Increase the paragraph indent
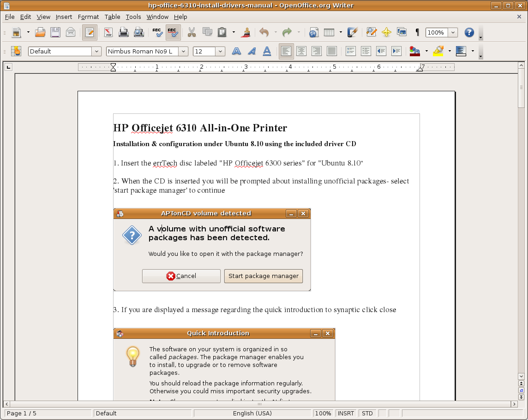The image size is (528, 420). pos(396,51)
